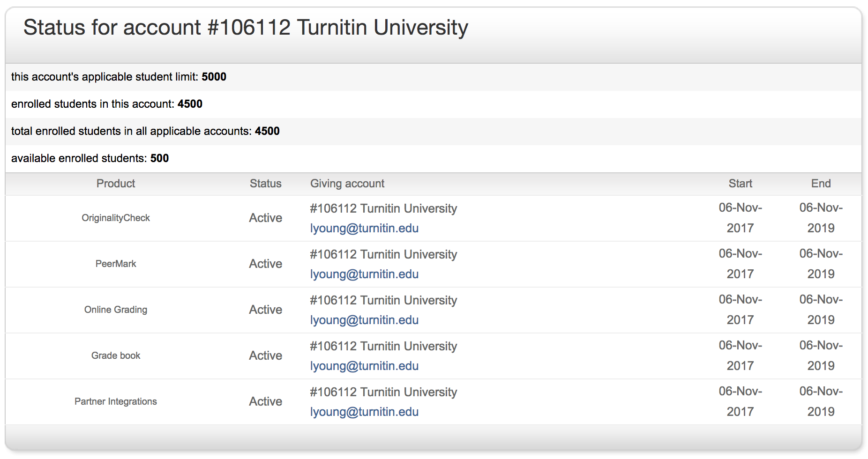Select the Grade book row email link
Screen dimensions: 868x459
coord(364,366)
